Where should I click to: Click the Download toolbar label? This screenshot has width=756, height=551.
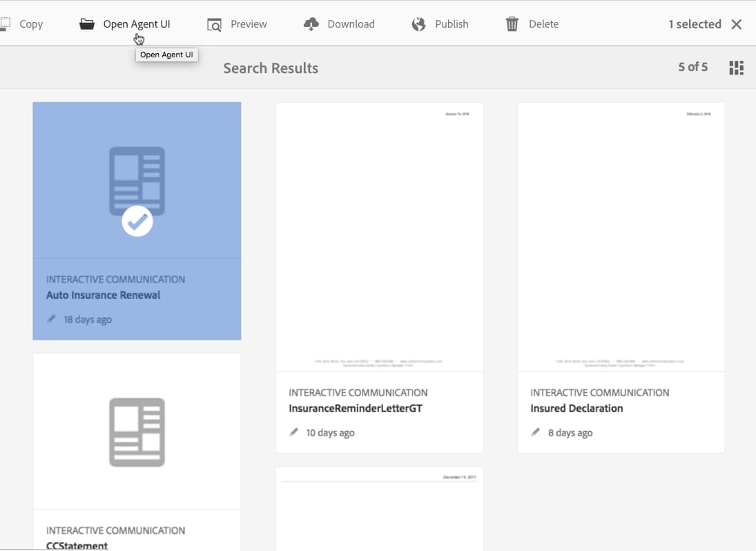point(351,23)
